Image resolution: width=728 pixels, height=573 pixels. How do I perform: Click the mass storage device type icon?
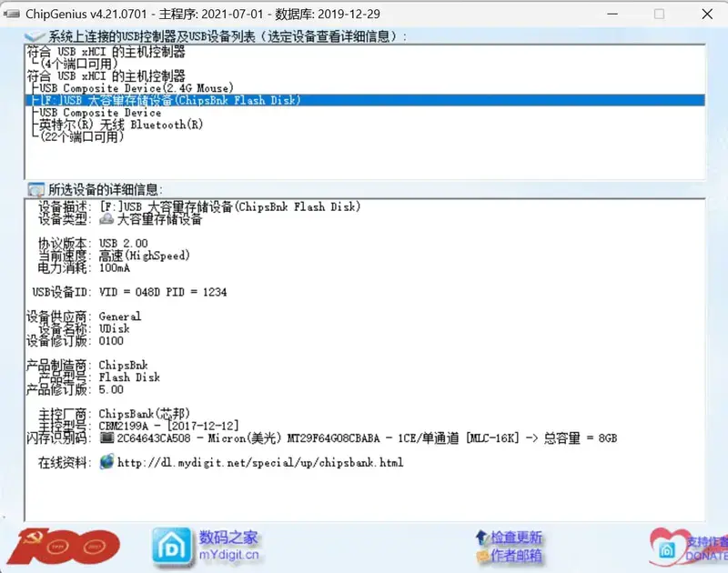(106, 219)
